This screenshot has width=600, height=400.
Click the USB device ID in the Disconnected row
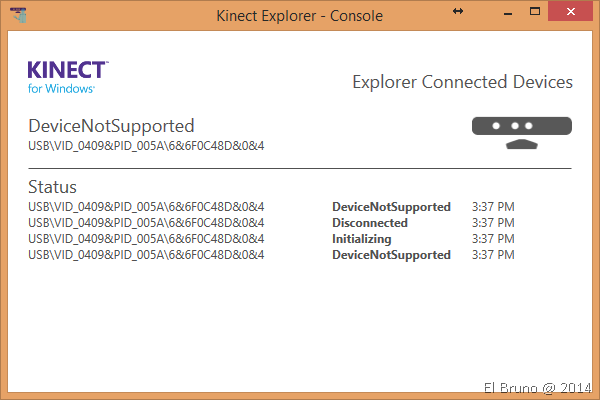click(146, 223)
